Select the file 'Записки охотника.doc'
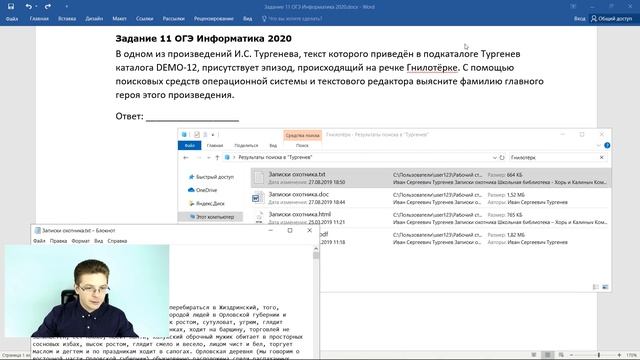 [x=431, y=198]
